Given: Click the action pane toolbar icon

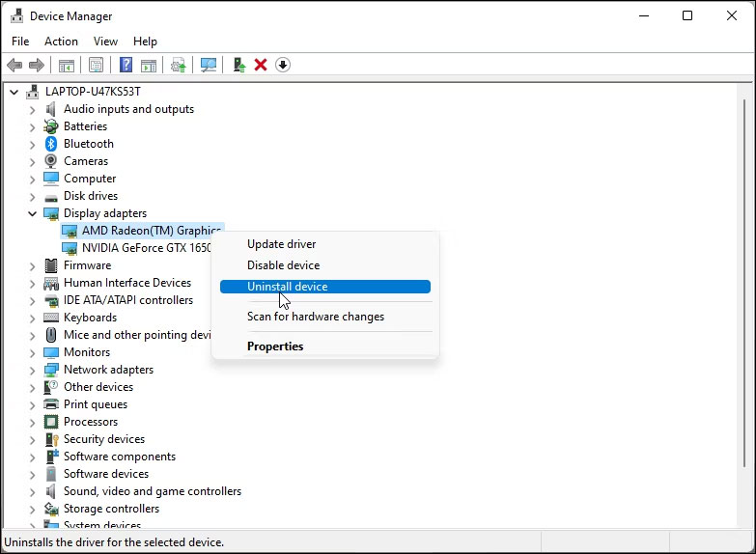Looking at the screenshot, I should tap(149, 65).
